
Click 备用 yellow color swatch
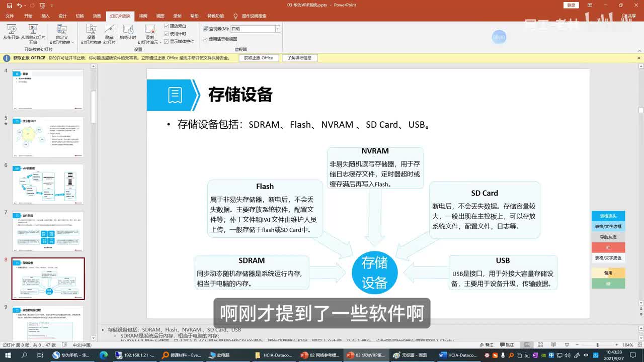[x=608, y=273]
